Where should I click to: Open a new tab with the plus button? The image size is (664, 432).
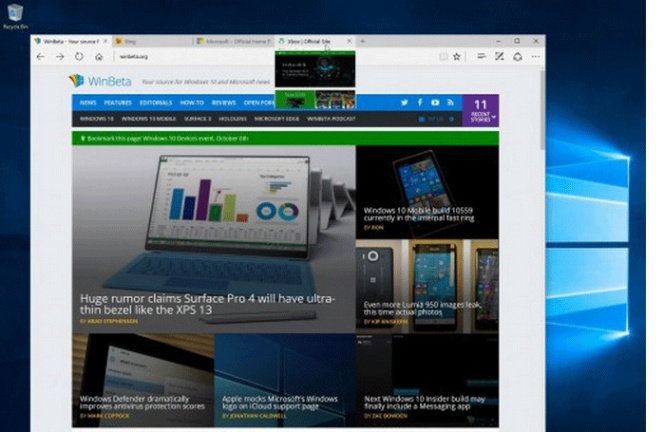point(362,41)
